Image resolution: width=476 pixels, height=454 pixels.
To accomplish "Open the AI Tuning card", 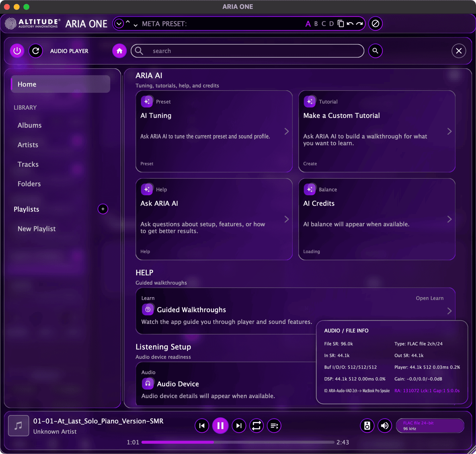I will point(214,131).
